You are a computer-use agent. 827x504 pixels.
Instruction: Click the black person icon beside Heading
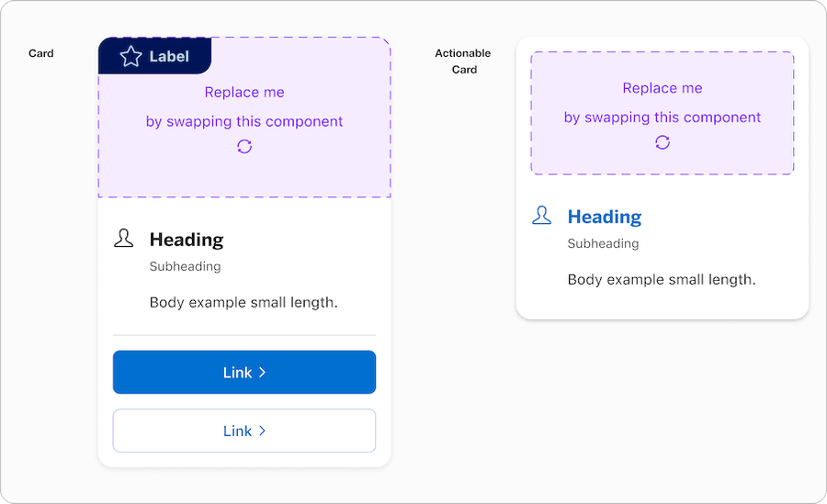pos(123,239)
